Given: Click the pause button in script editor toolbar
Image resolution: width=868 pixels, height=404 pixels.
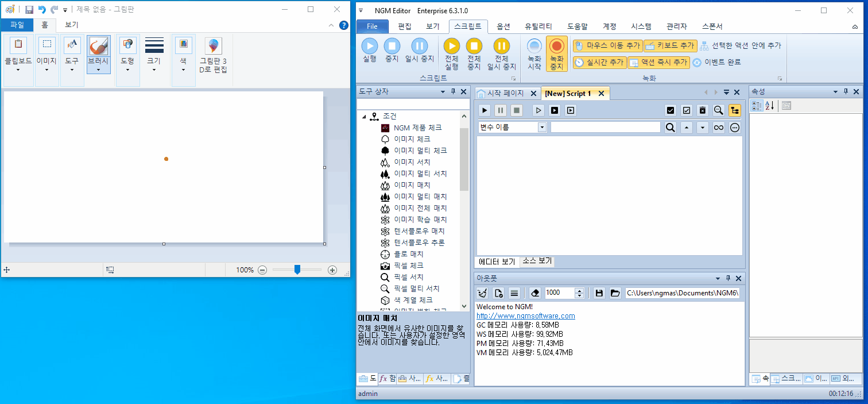Looking at the screenshot, I should [x=501, y=110].
